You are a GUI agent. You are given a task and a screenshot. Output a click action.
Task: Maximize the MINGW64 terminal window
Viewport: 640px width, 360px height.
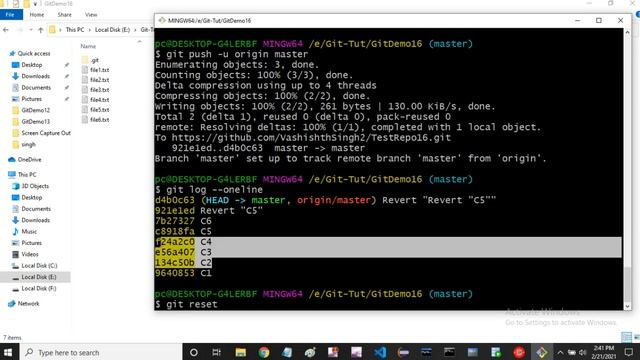pos(599,20)
